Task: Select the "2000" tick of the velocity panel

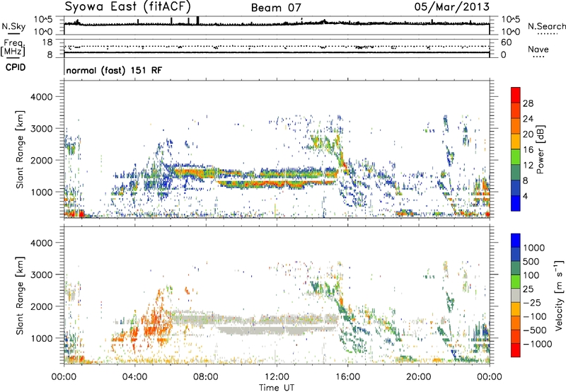Action: coord(42,306)
